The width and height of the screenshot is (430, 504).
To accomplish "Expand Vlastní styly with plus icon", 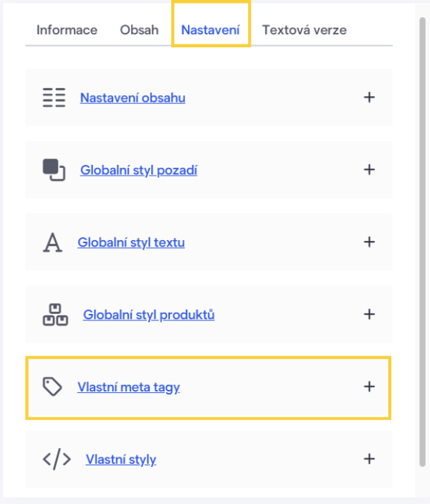I will 369,460.
